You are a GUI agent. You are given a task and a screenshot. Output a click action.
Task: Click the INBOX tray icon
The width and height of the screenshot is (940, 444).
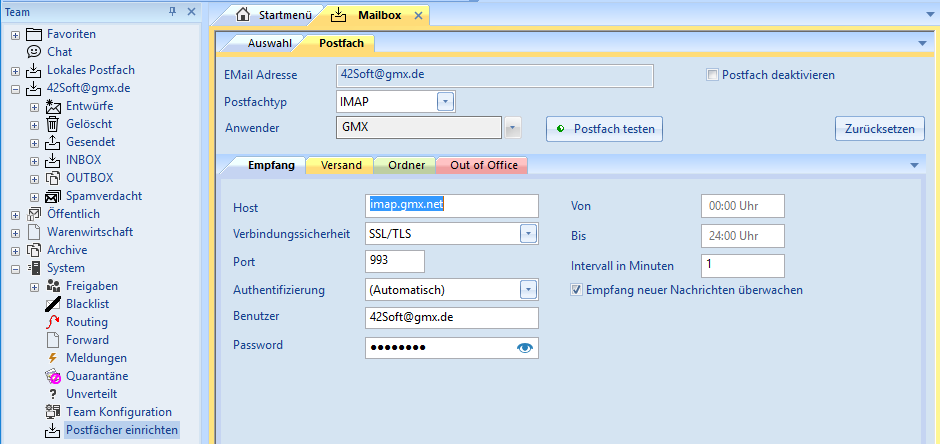pyautogui.click(x=53, y=160)
